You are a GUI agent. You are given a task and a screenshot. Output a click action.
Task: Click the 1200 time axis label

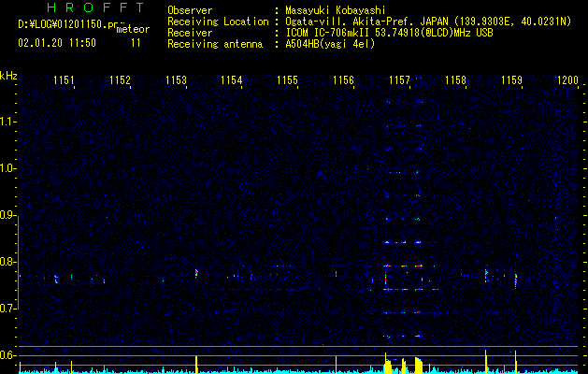[567, 80]
